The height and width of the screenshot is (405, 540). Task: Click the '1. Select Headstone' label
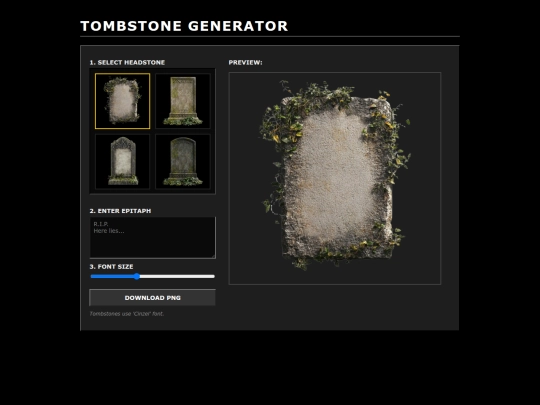(127, 62)
